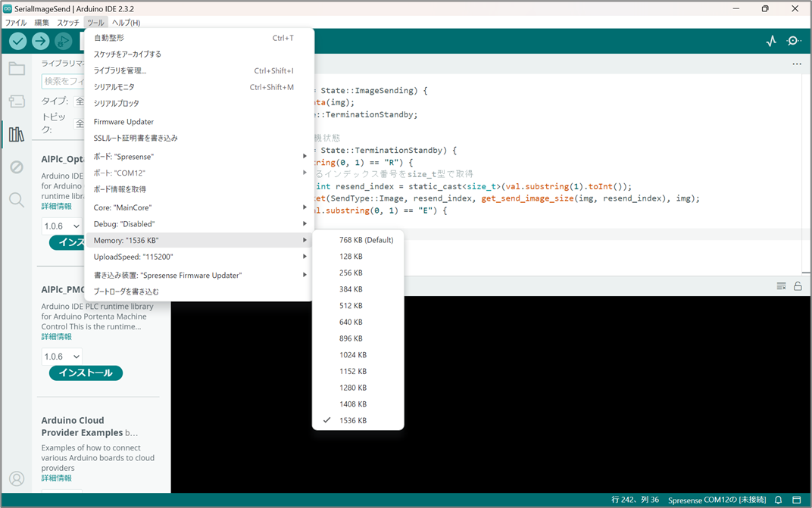Viewport: 812px width, 508px height.
Task: Select シリアルモニタ from the tools menu
Action: (114, 87)
